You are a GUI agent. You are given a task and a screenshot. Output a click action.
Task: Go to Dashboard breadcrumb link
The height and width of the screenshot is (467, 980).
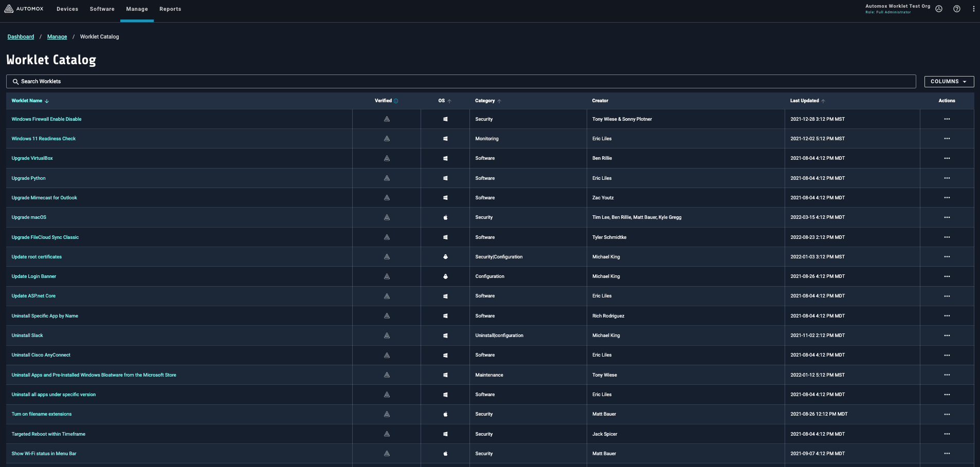21,37
